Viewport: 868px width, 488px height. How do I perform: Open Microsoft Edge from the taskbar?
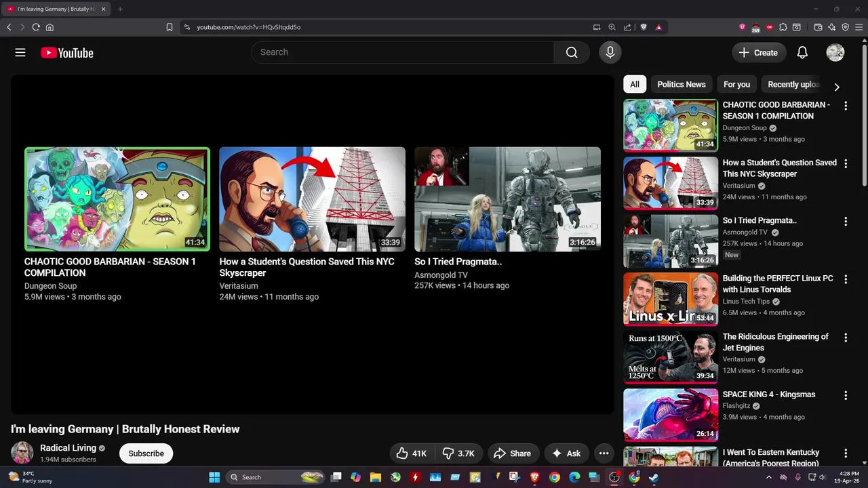pos(574,477)
